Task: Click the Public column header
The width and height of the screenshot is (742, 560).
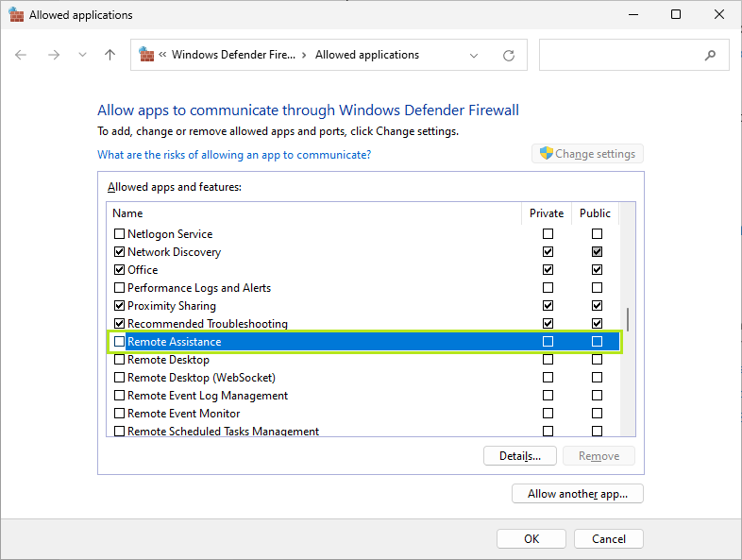Action: pos(596,213)
